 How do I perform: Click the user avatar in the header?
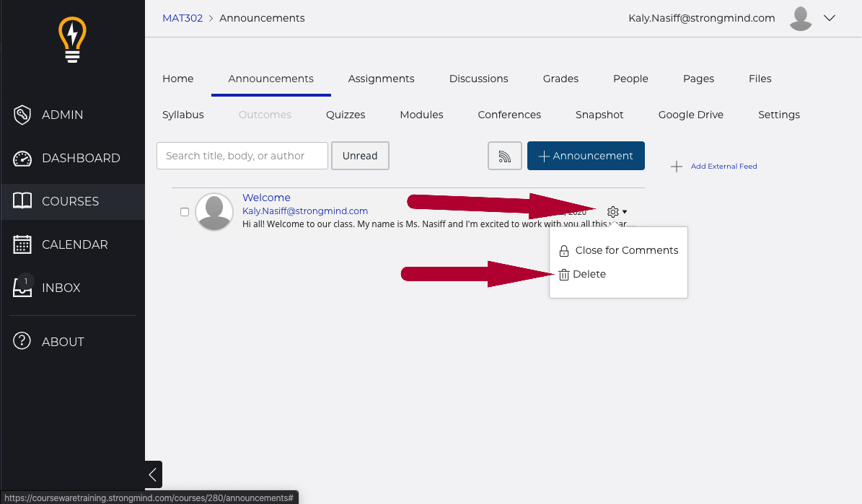coord(801,19)
